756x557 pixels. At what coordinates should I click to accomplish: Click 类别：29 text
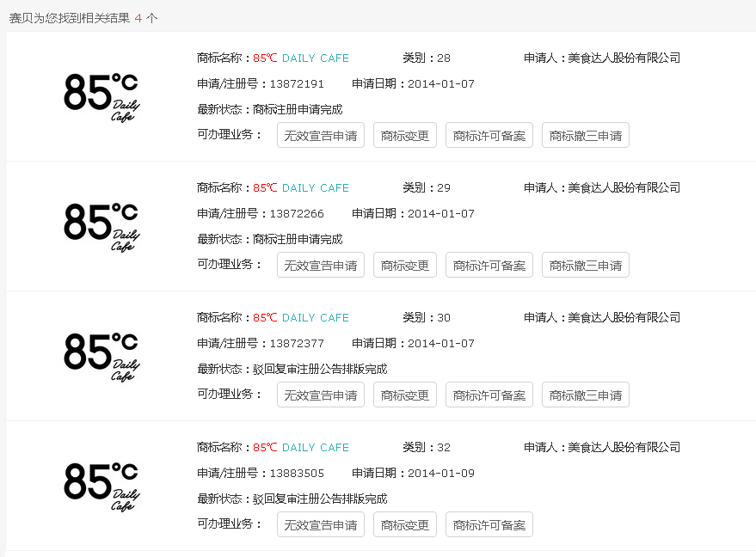(427, 188)
